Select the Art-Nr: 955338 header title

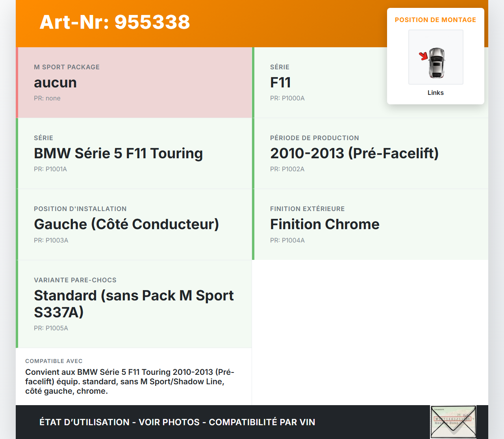point(115,22)
